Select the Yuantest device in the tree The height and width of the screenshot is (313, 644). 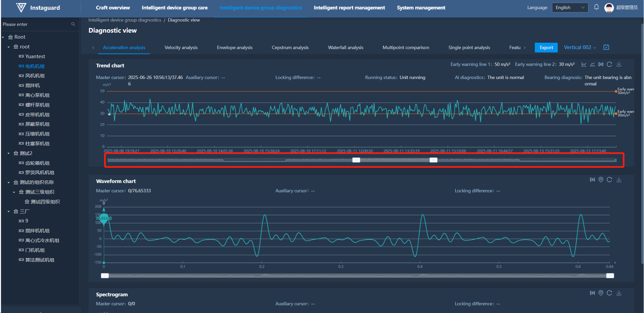[x=35, y=56]
